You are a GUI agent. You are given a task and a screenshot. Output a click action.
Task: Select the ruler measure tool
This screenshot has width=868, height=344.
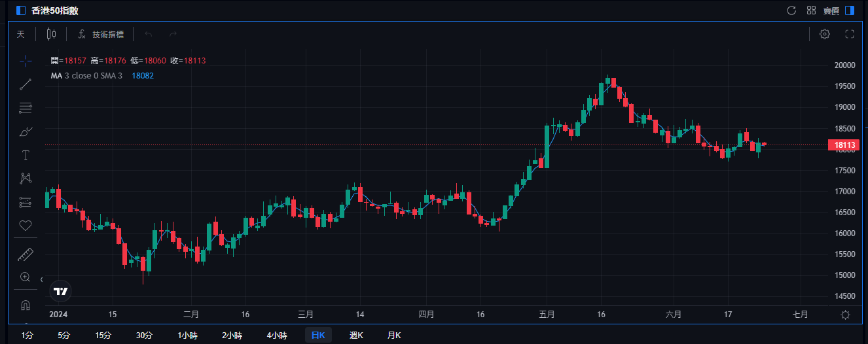pos(26,254)
